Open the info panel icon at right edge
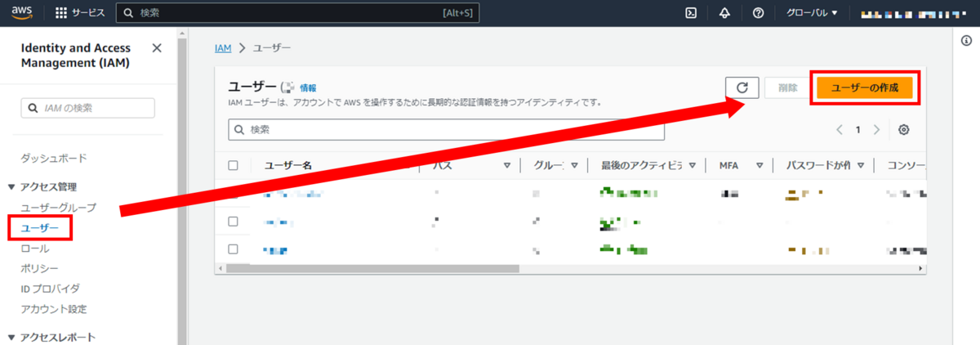 point(967,41)
